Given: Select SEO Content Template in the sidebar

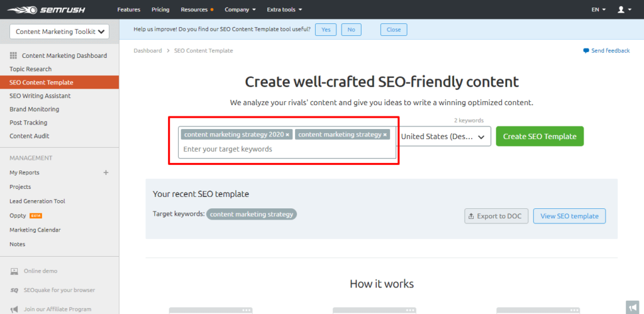Looking at the screenshot, I should click(x=60, y=82).
